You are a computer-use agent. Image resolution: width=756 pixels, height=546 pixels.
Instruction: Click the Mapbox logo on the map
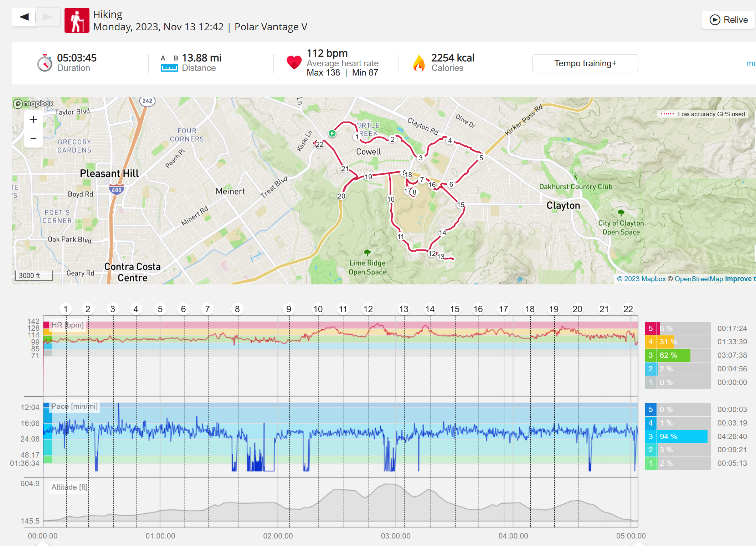click(x=33, y=104)
